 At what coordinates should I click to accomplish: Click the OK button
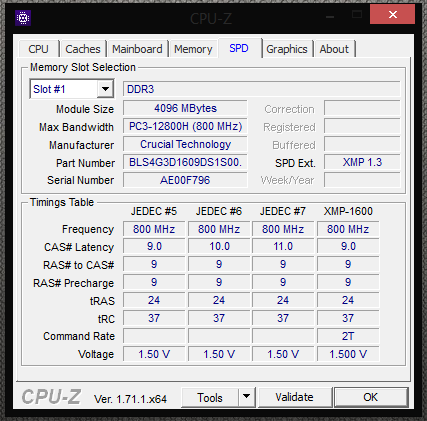click(x=371, y=397)
